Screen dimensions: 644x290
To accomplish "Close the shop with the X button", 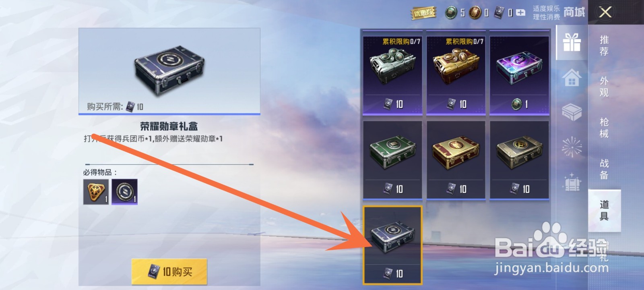I will (605, 12).
